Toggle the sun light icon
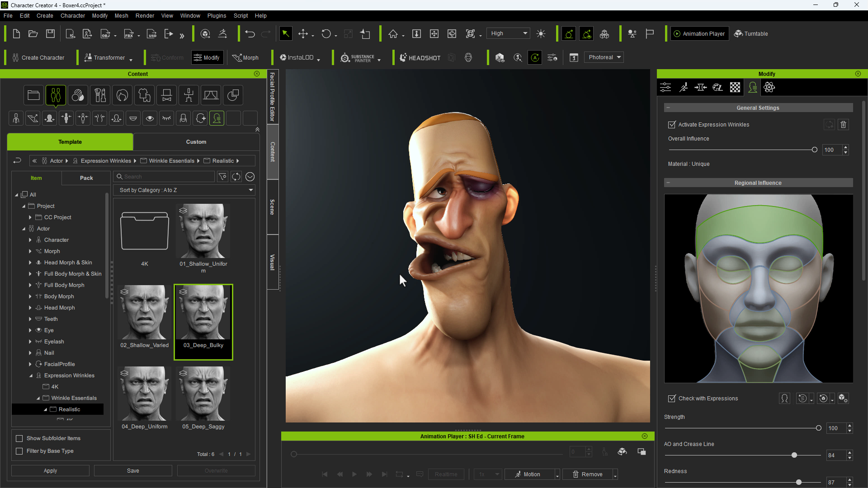The image size is (868, 488). point(541,34)
